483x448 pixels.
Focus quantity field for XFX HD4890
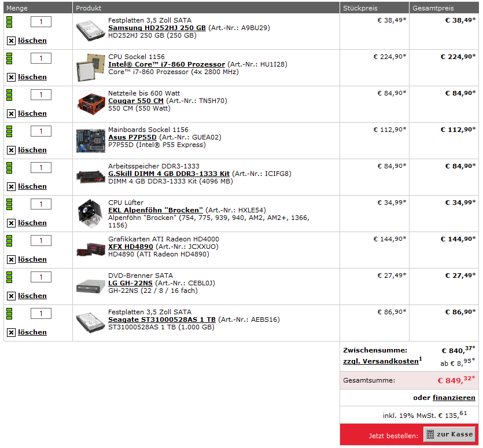tap(41, 240)
